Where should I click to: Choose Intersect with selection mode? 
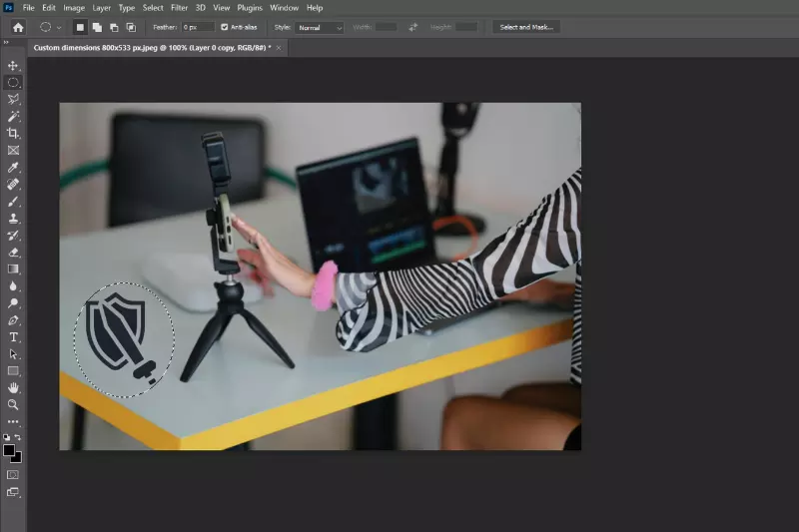(131, 28)
